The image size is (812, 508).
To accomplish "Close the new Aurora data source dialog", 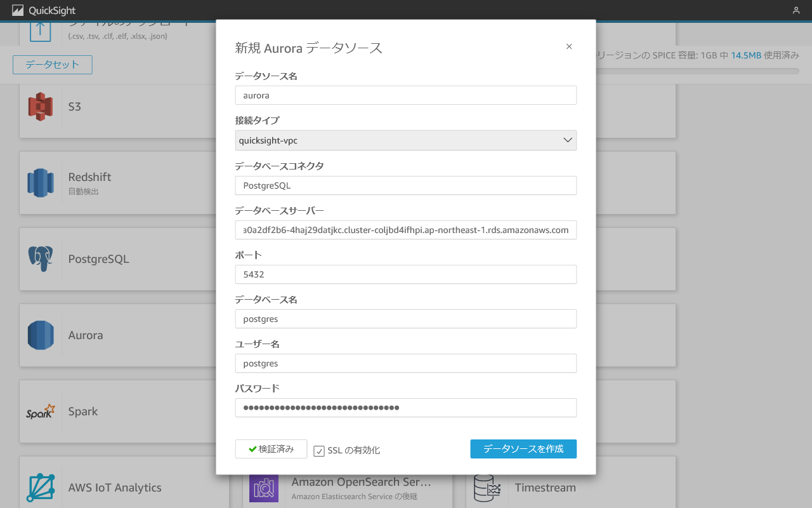I will click(569, 46).
